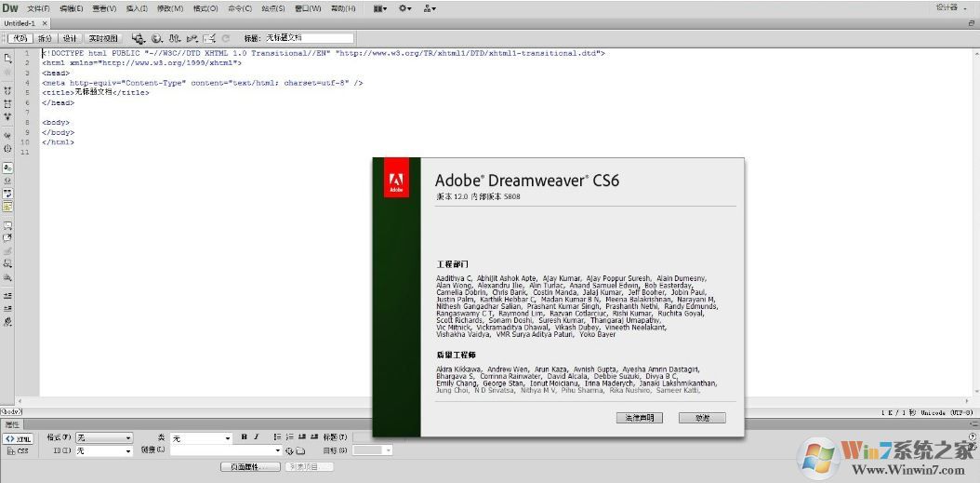Click Select Parent Tag icon
Viewport: 980px width, 483px height.
(7, 135)
